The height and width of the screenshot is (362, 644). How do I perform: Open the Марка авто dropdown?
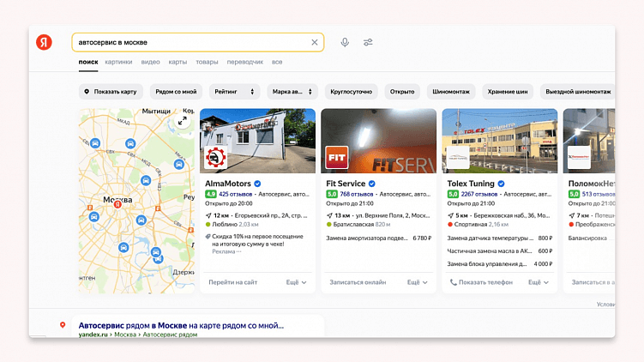click(292, 92)
